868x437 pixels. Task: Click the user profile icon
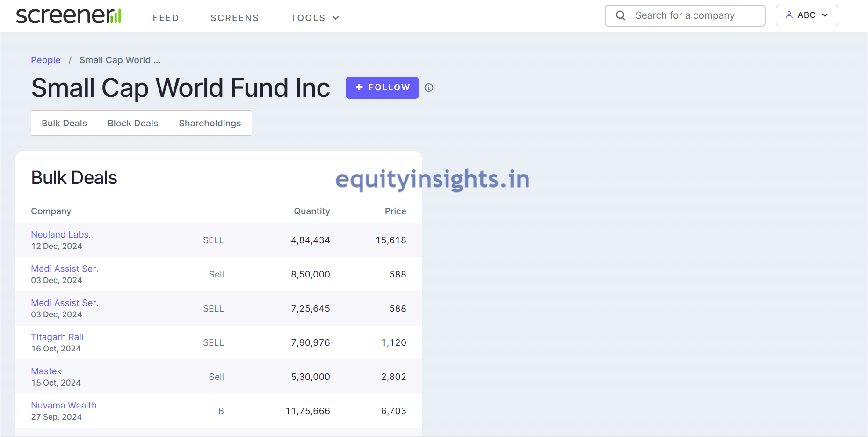[789, 15]
